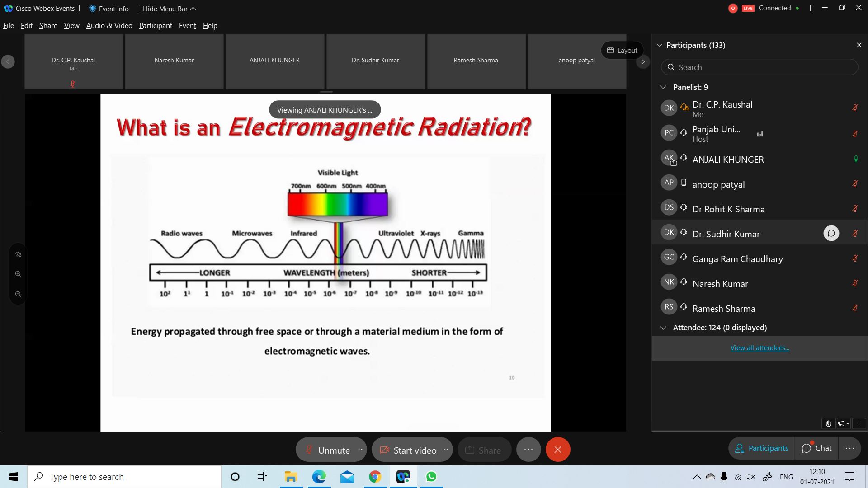
Task: Open audio options arrow beside Unmute
Action: (x=360, y=450)
